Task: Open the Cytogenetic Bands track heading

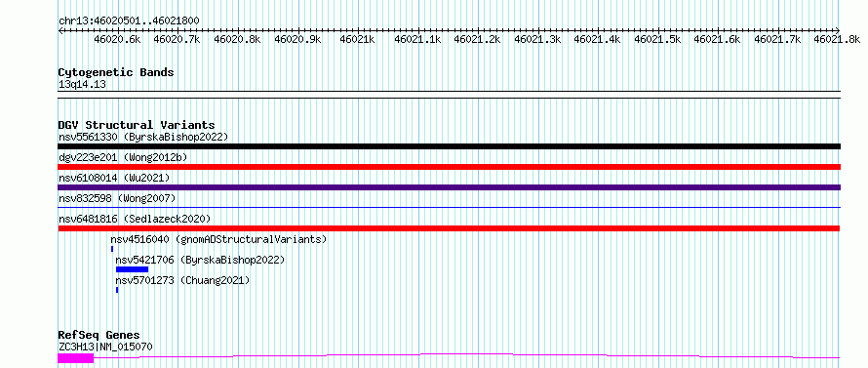Action: (x=116, y=72)
